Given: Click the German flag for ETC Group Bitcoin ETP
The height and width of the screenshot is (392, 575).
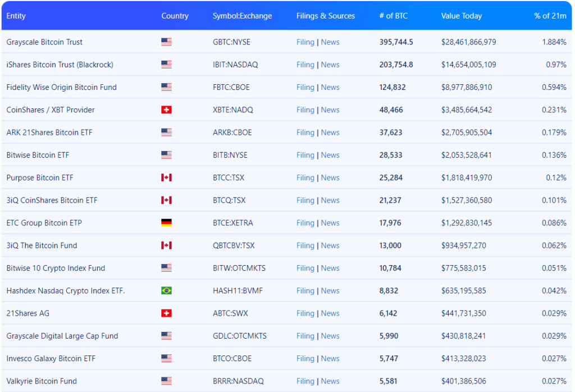Looking at the screenshot, I should point(166,223).
